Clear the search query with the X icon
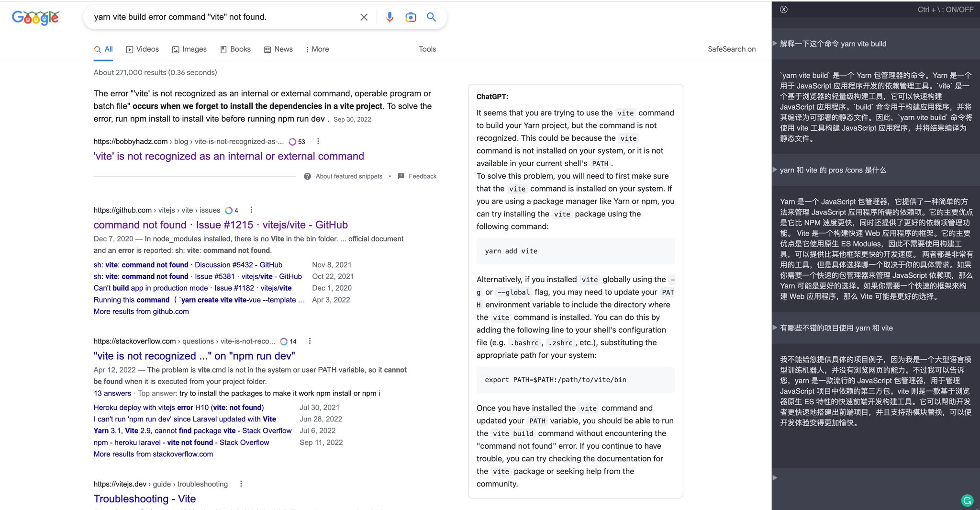 [364, 17]
